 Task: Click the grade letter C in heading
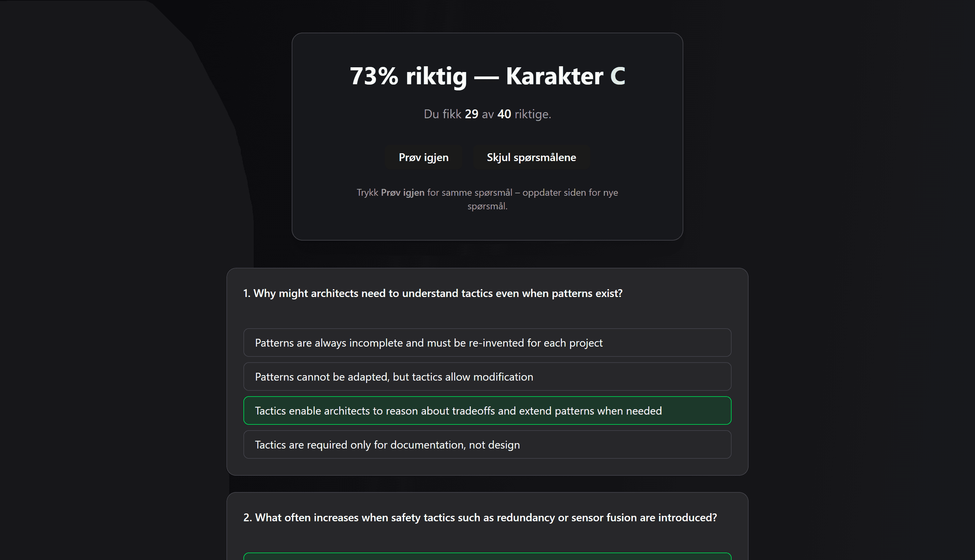pos(618,76)
